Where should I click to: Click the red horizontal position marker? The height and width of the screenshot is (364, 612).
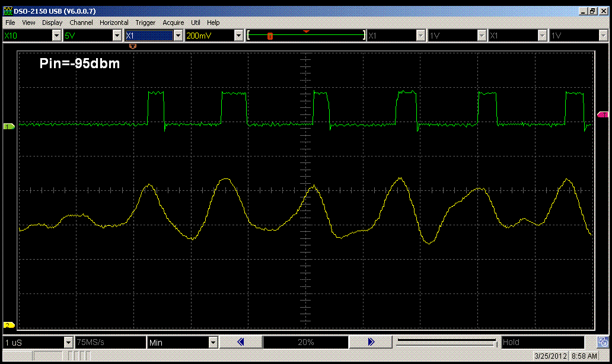(x=270, y=36)
